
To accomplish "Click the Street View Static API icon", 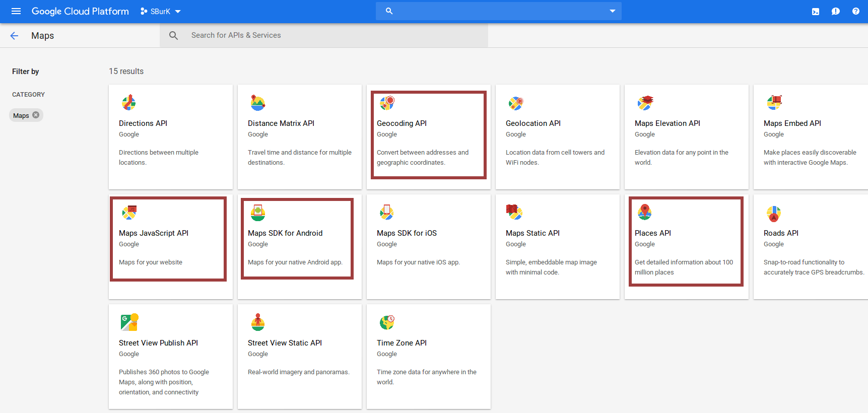I will 258,322.
